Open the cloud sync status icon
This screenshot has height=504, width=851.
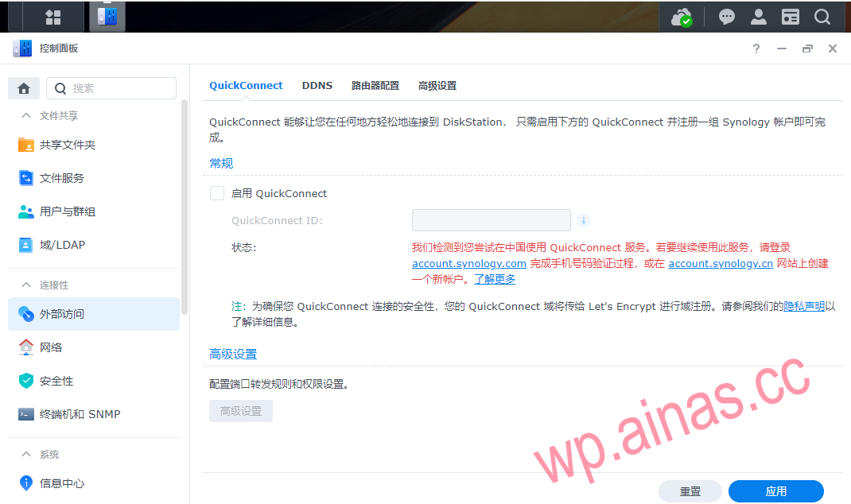(681, 17)
